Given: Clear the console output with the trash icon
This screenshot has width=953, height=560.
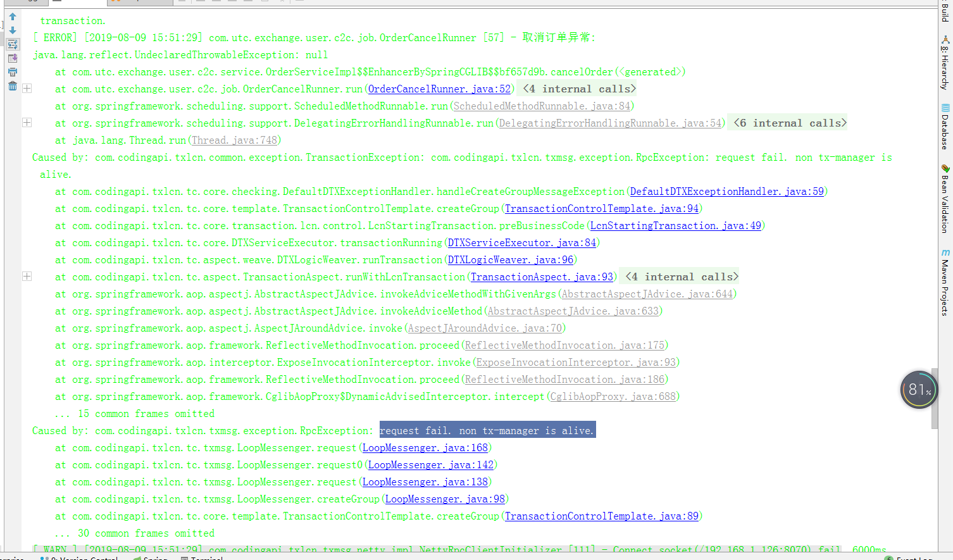Looking at the screenshot, I should (12, 85).
